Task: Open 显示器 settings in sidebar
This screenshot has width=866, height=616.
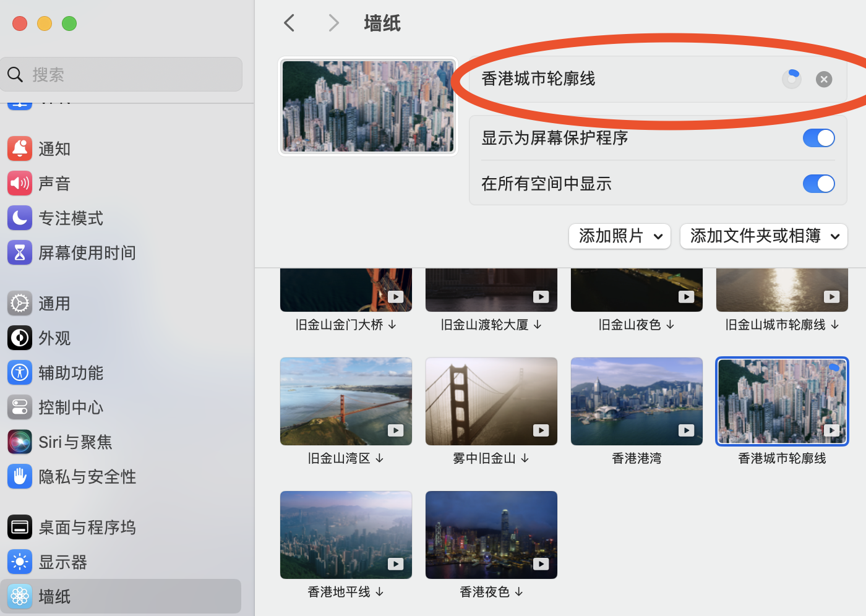Action: [62, 562]
